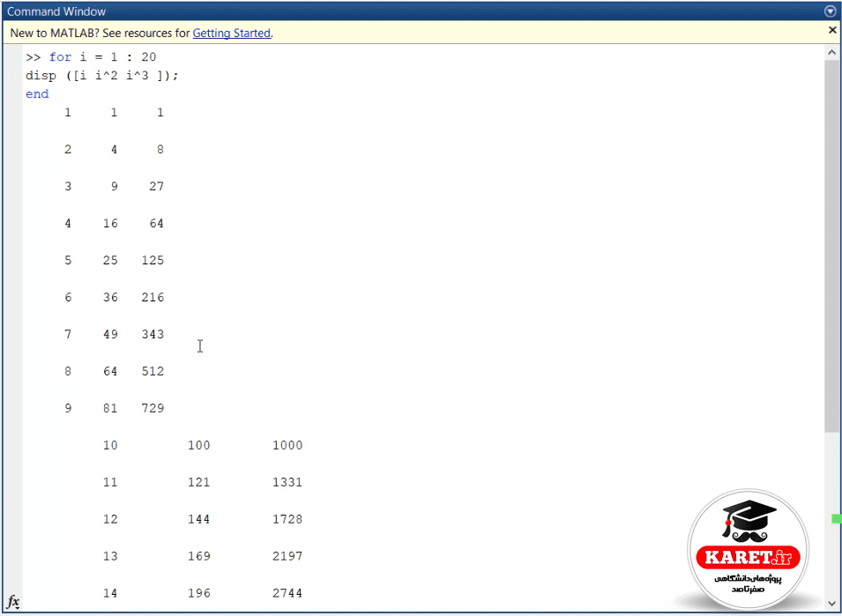The height and width of the screenshot is (616, 842).
Task: Click the value 512 in output
Action: click(153, 371)
